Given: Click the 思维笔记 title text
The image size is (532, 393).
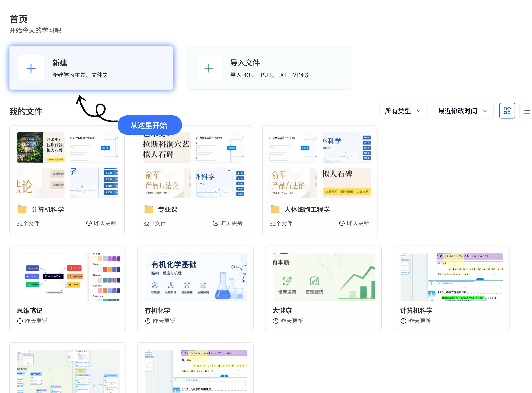Looking at the screenshot, I should [x=30, y=310].
